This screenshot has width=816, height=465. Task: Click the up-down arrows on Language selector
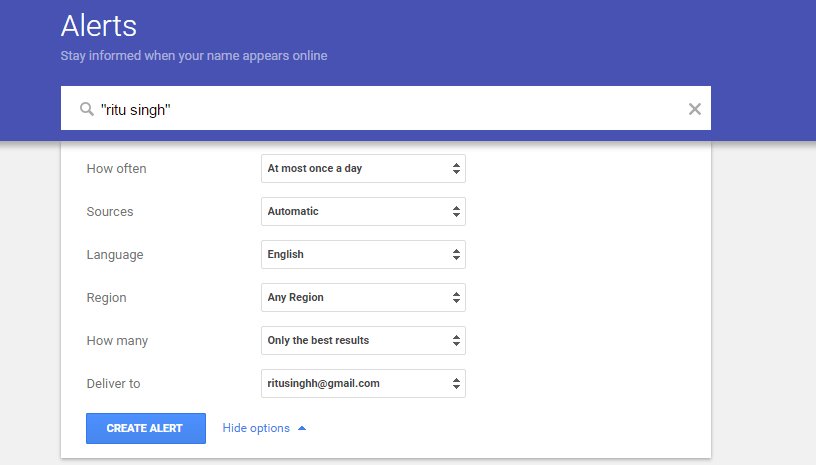coord(456,254)
